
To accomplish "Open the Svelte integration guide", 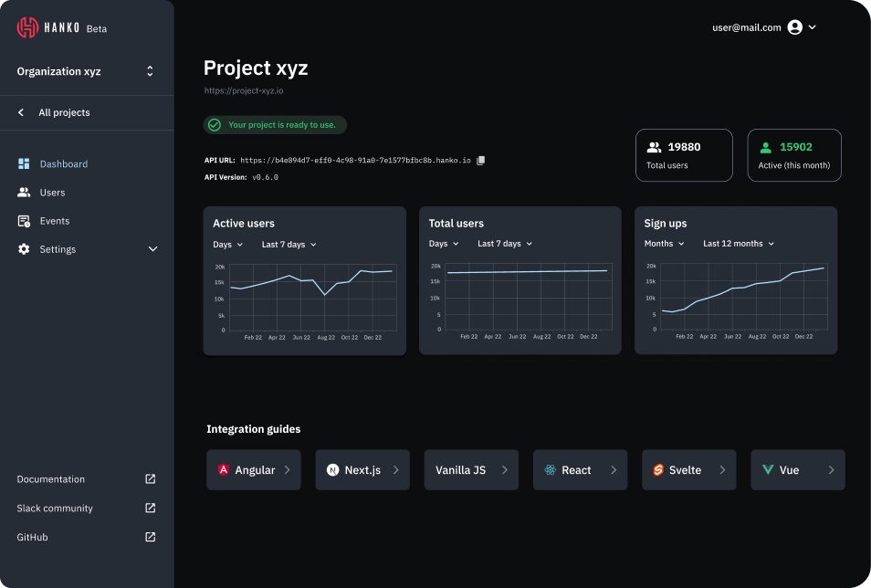I will [688, 470].
